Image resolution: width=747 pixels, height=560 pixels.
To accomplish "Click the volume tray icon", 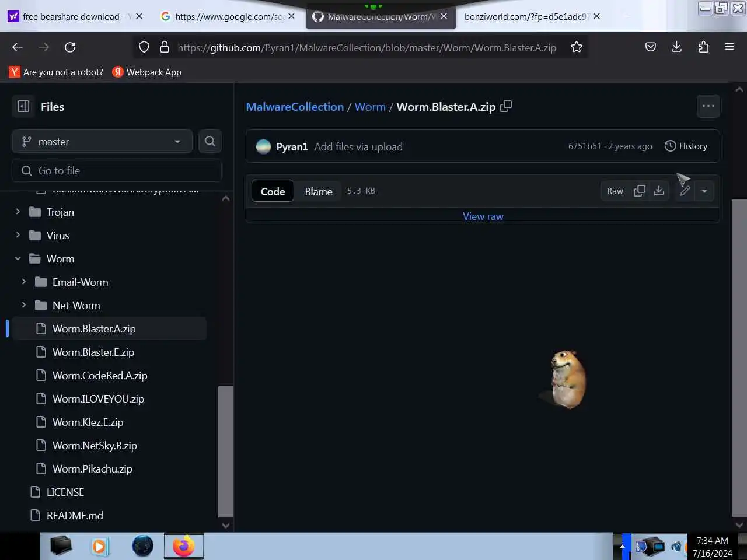I will (x=677, y=547).
